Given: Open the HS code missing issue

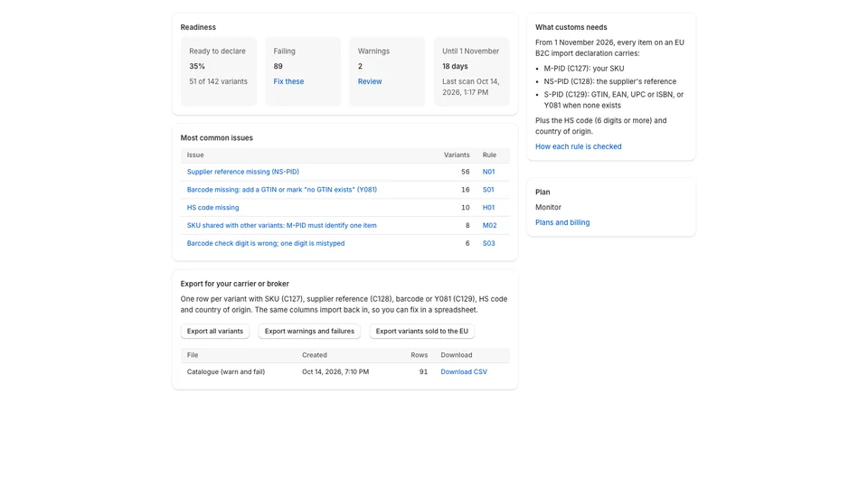Looking at the screenshot, I should tap(213, 208).
